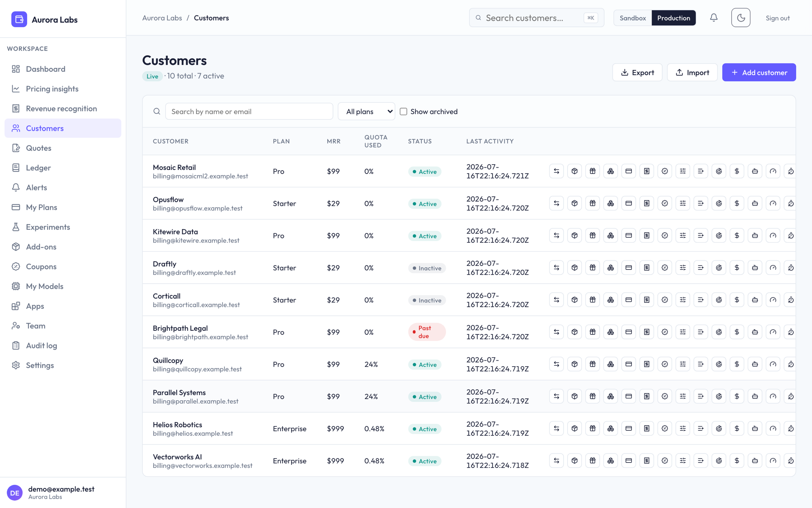Viewport: 812px width, 508px height.
Task: Click the goal target icon for Vectorworks AI
Action: pyautogui.click(x=719, y=460)
